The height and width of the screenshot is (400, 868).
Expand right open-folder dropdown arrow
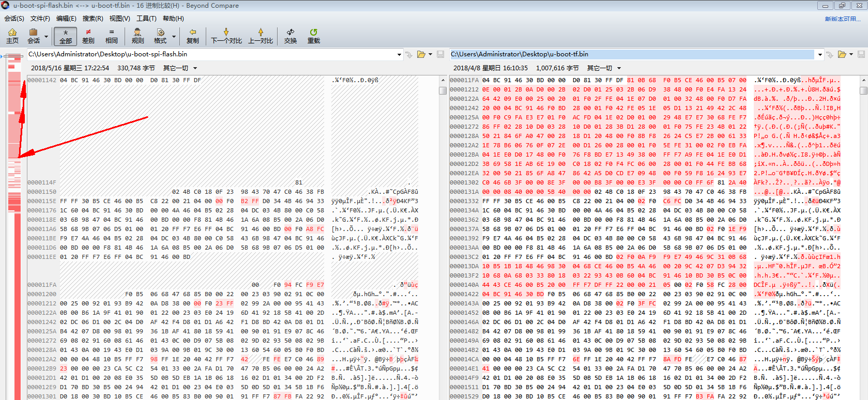[x=851, y=54]
